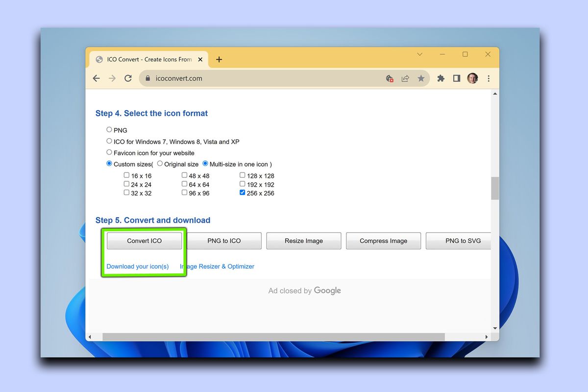View site information via the padlock icon
Screen dimensions: 588x392
coord(148,78)
